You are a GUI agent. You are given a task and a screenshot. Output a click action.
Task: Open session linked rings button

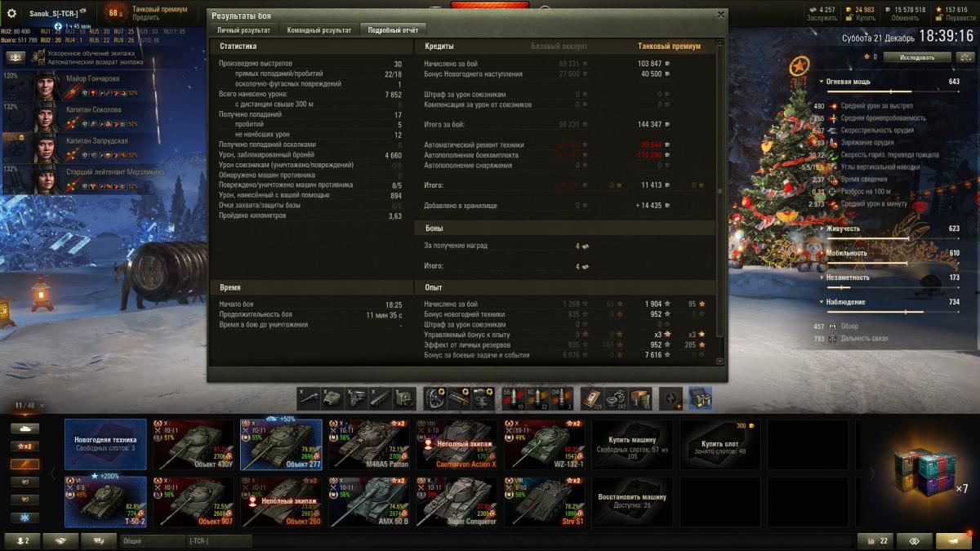(x=914, y=540)
